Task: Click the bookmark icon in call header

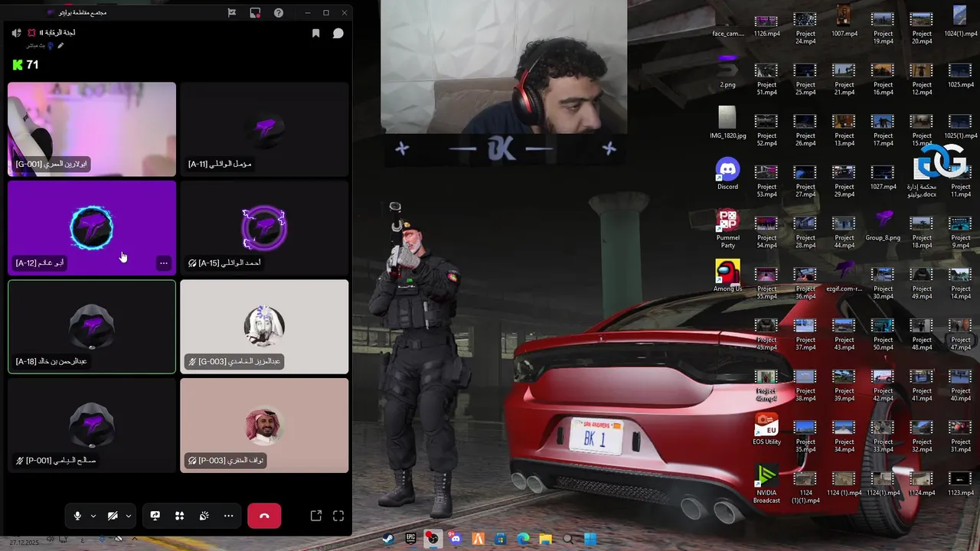Action: pos(315,34)
